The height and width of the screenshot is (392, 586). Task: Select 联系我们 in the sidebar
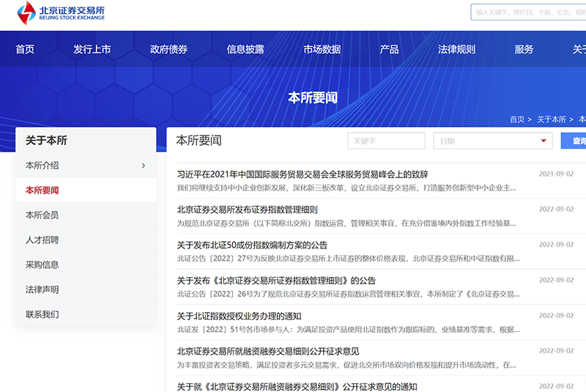click(86, 314)
